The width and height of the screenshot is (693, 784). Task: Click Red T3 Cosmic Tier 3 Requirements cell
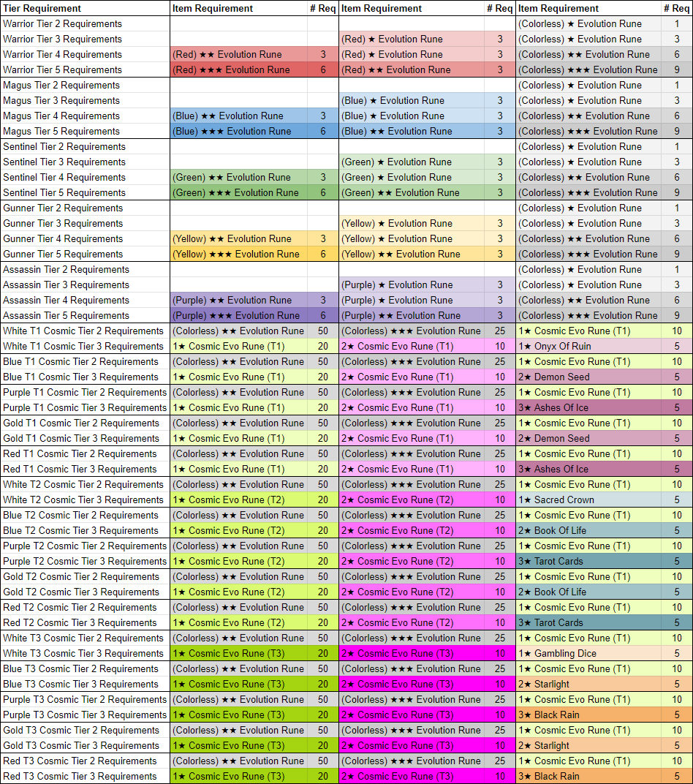coord(80,776)
